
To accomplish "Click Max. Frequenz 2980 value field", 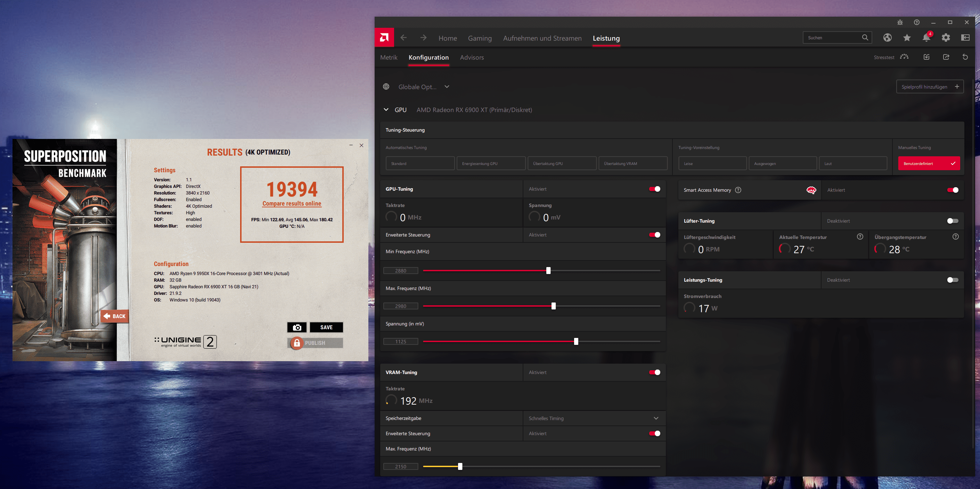I will click(400, 306).
